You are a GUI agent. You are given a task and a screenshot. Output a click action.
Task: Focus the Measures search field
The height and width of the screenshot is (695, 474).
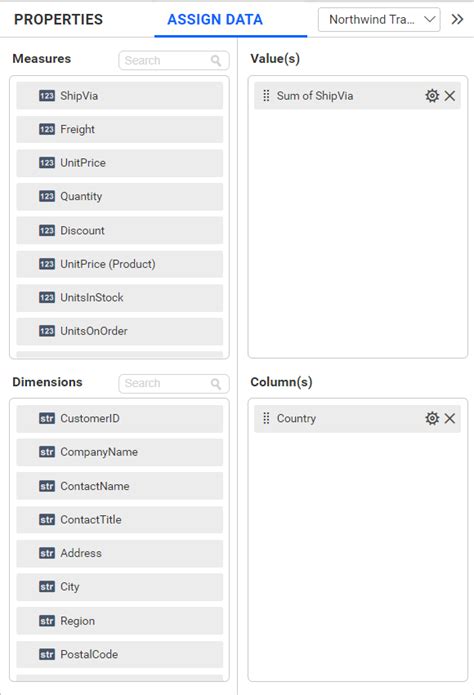174,61
